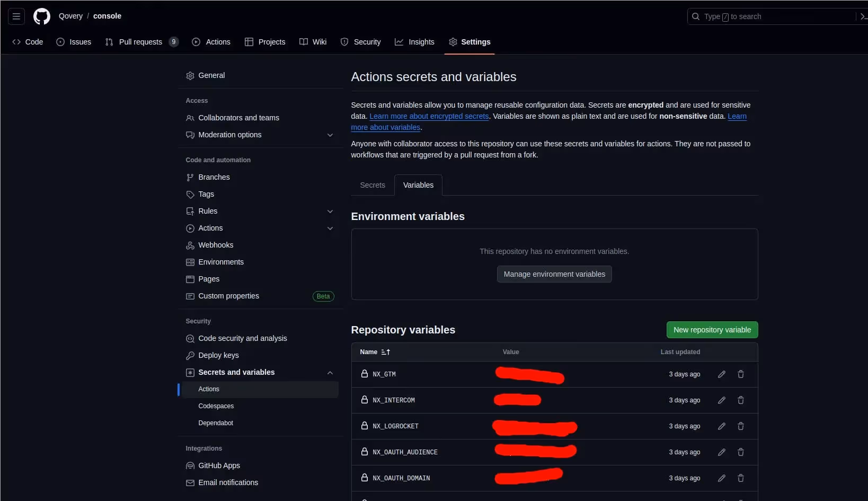This screenshot has width=868, height=501.
Task: Open the Code tab
Action: [x=28, y=42]
